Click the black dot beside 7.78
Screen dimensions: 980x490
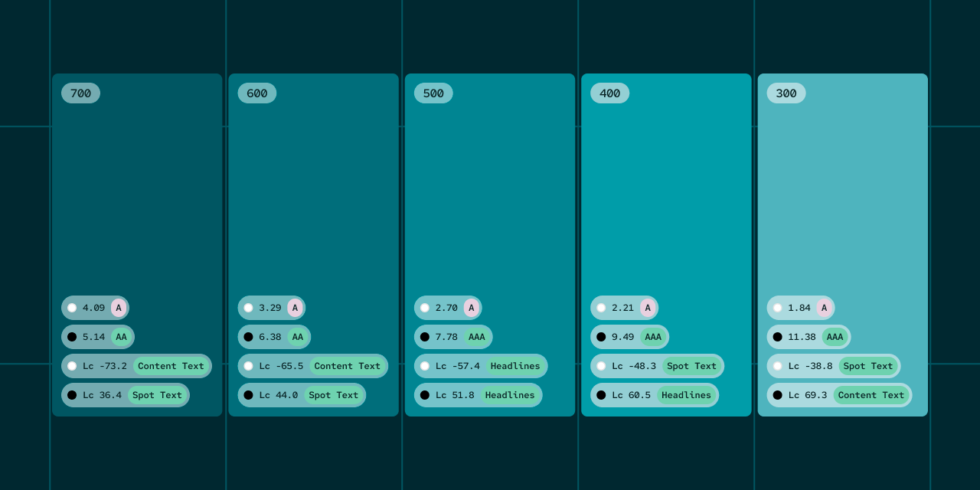click(425, 337)
